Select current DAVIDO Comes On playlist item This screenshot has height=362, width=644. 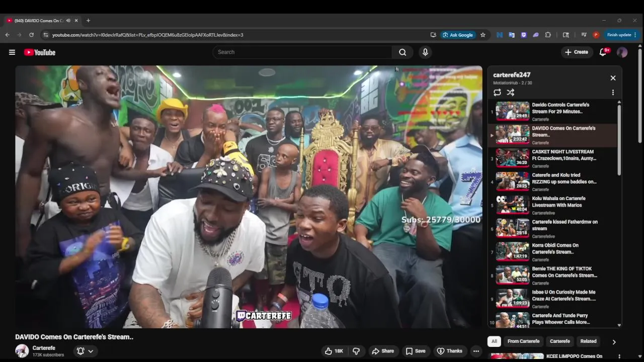(553, 135)
